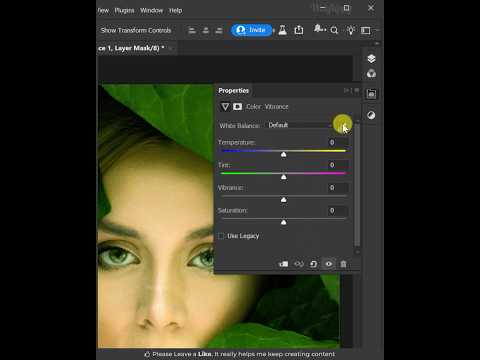Click the Vibrance slider handle
The height and width of the screenshot is (360, 480).
point(284,200)
